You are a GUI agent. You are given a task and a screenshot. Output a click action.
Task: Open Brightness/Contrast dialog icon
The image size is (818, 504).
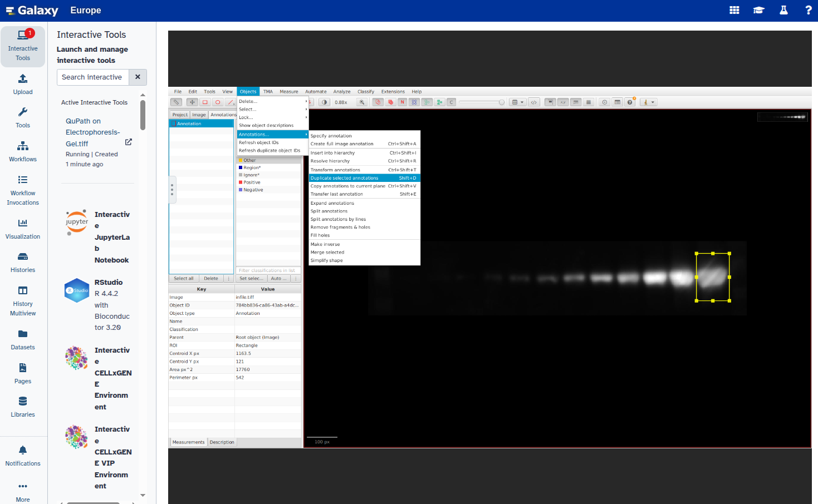324,102
